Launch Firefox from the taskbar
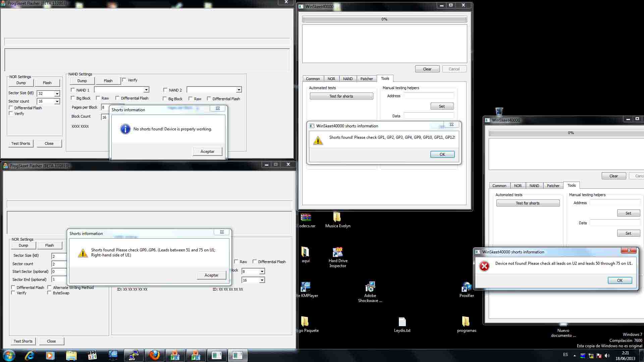The image size is (644, 362). 154,355
